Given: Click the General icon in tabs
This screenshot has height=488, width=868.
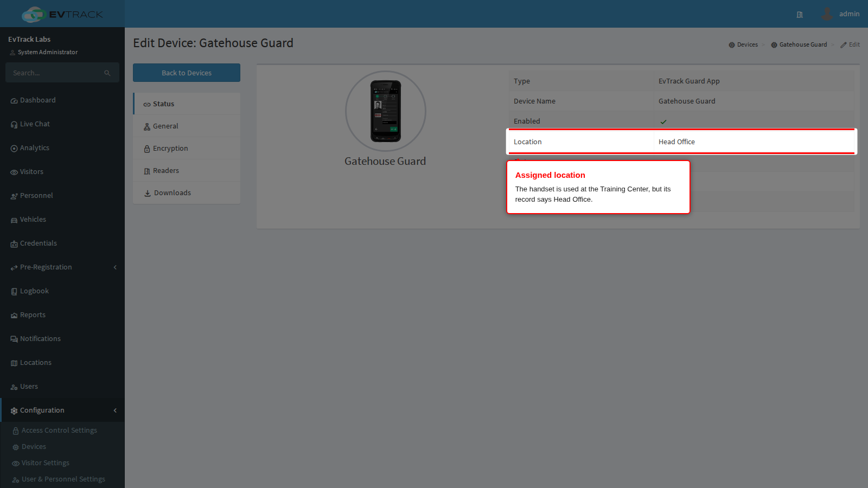Looking at the screenshot, I should [147, 127].
